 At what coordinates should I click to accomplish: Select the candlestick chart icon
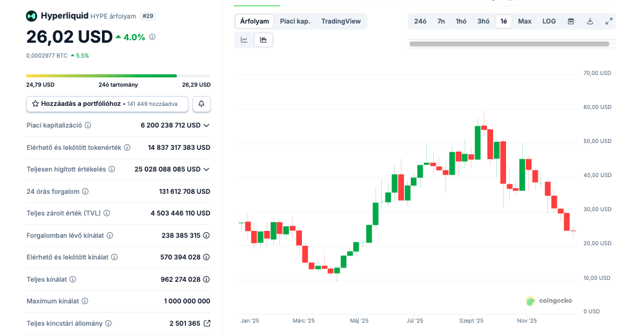264,40
